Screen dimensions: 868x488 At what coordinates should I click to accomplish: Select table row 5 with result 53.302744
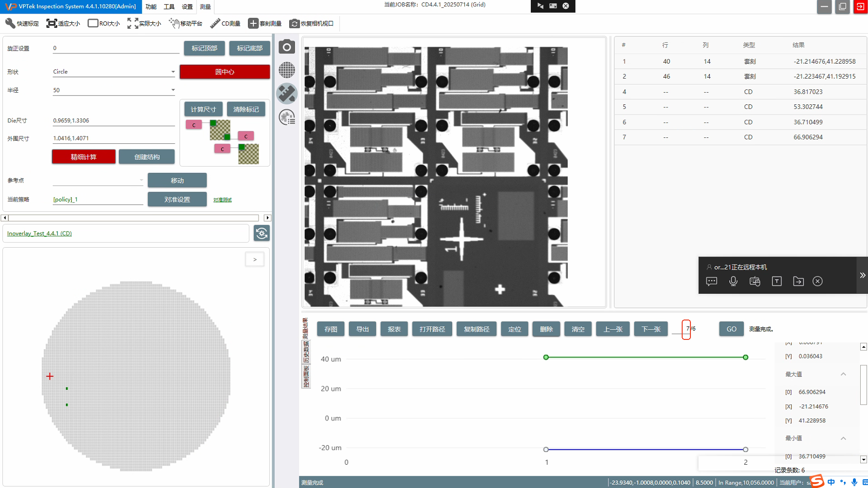(x=740, y=107)
